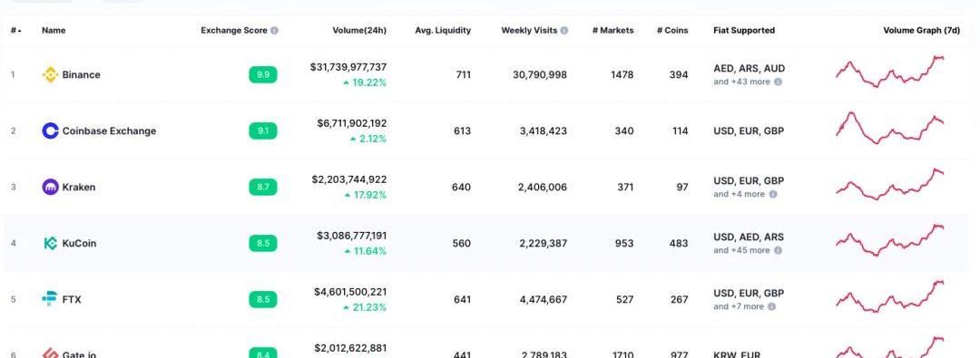Image resolution: width=980 pixels, height=358 pixels.
Task: Click the Gate.io logo icon
Action: point(50,353)
